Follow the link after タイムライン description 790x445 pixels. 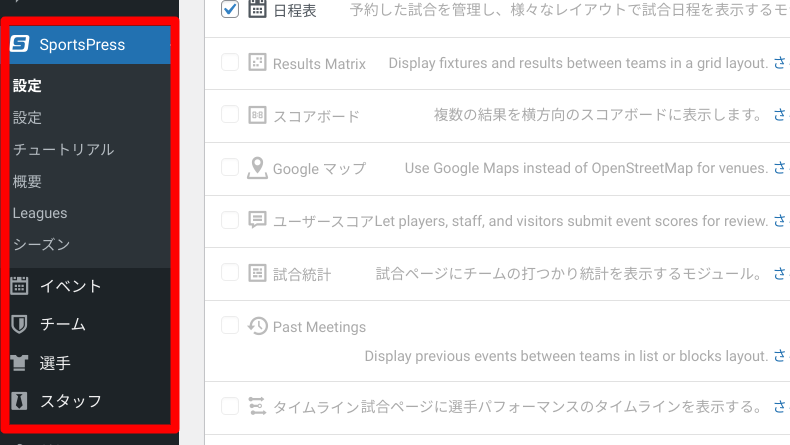click(x=782, y=406)
